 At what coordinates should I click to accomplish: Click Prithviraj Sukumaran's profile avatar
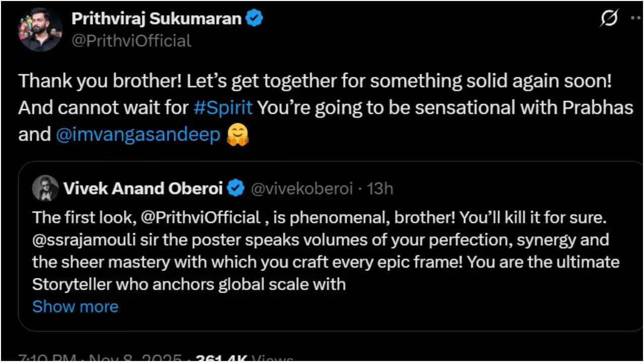pos(40,30)
